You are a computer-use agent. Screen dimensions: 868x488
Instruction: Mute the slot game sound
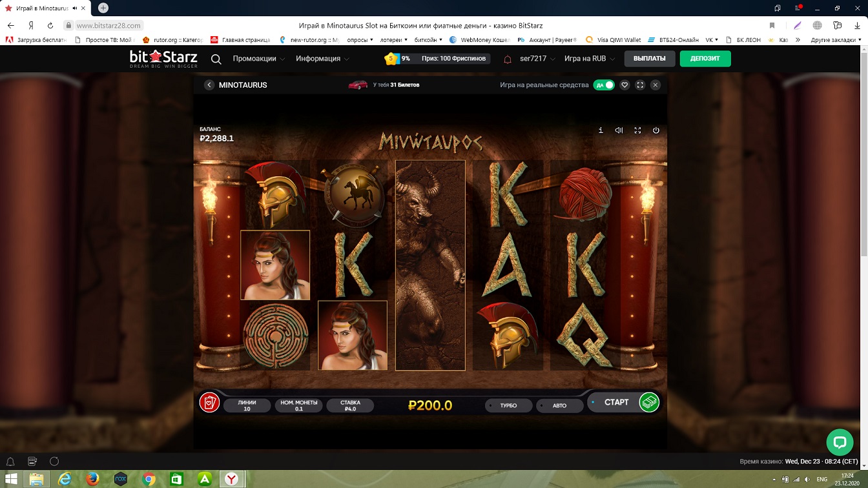(x=619, y=130)
